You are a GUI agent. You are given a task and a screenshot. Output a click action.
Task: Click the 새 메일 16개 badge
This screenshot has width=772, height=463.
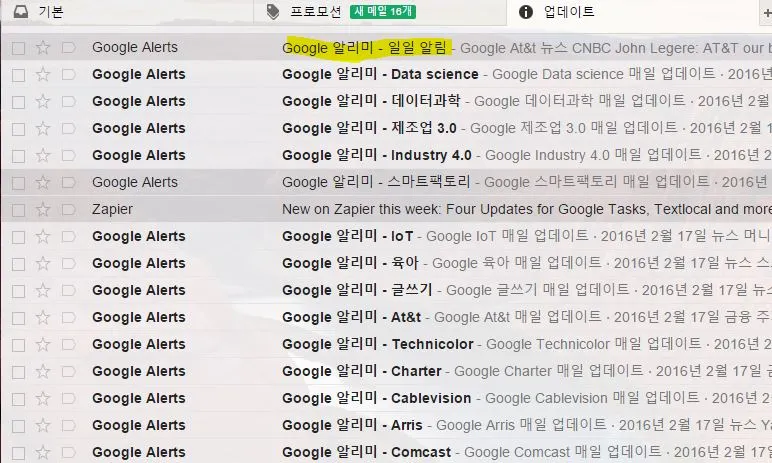(x=383, y=11)
